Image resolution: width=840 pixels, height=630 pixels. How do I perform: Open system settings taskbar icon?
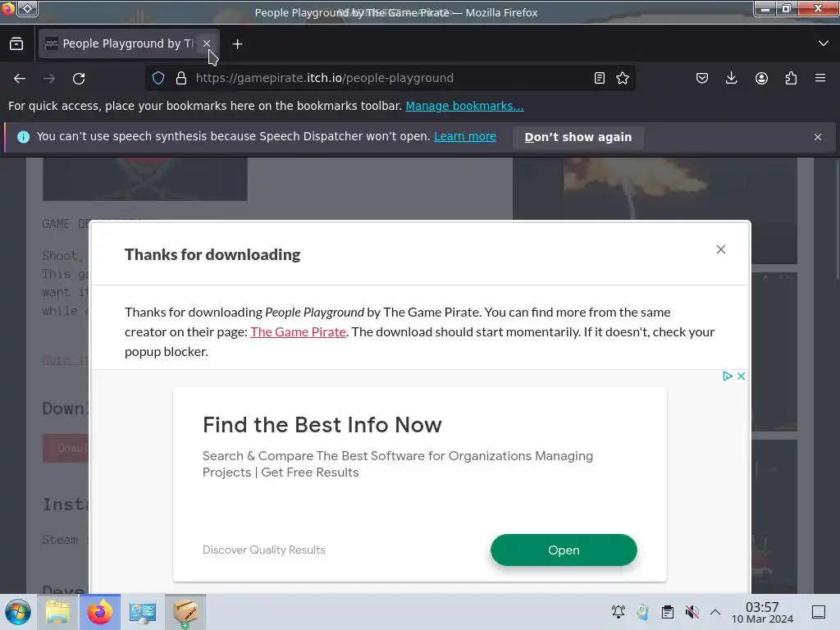point(143,612)
